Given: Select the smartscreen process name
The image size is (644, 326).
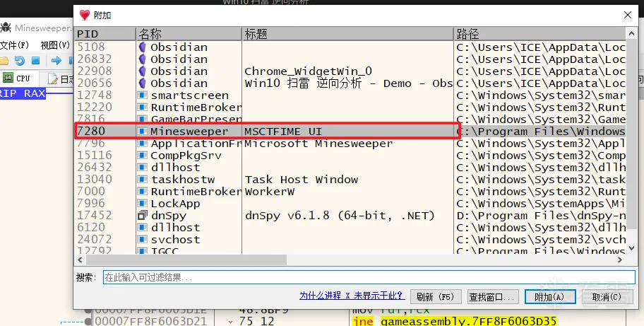Looking at the screenshot, I should pos(190,95).
